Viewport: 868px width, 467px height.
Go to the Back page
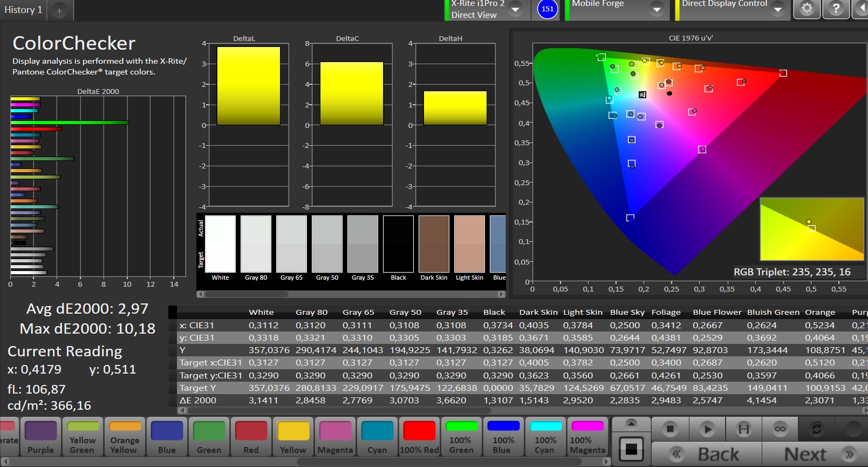tap(707, 455)
